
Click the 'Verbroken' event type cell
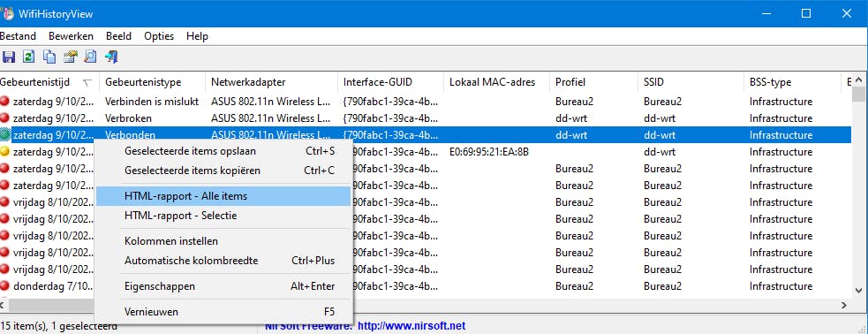(x=128, y=118)
